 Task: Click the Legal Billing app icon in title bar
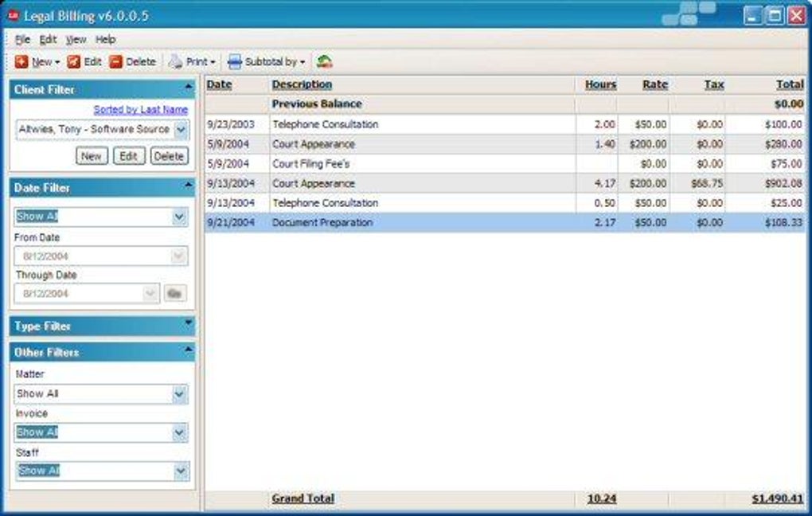[13, 16]
